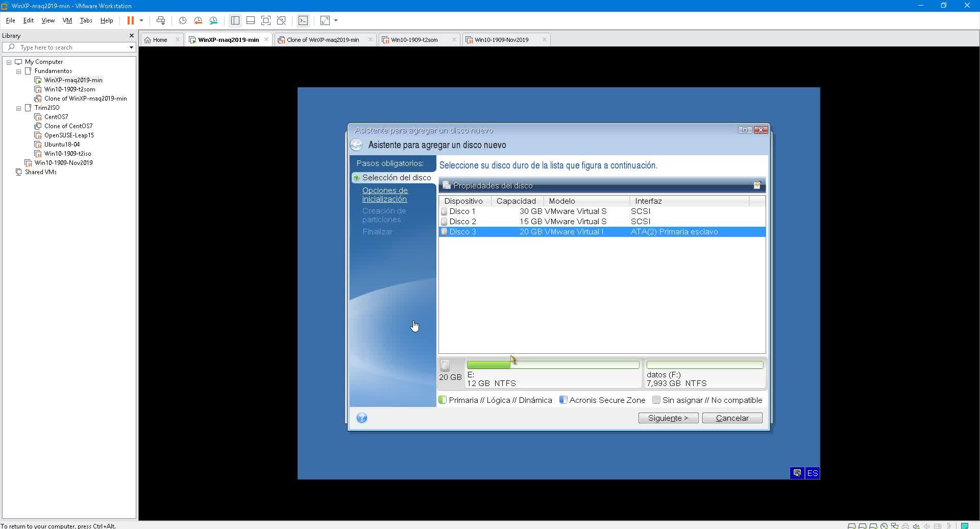Send Ctrl+Alt+Del to the VM

[161, 20]
